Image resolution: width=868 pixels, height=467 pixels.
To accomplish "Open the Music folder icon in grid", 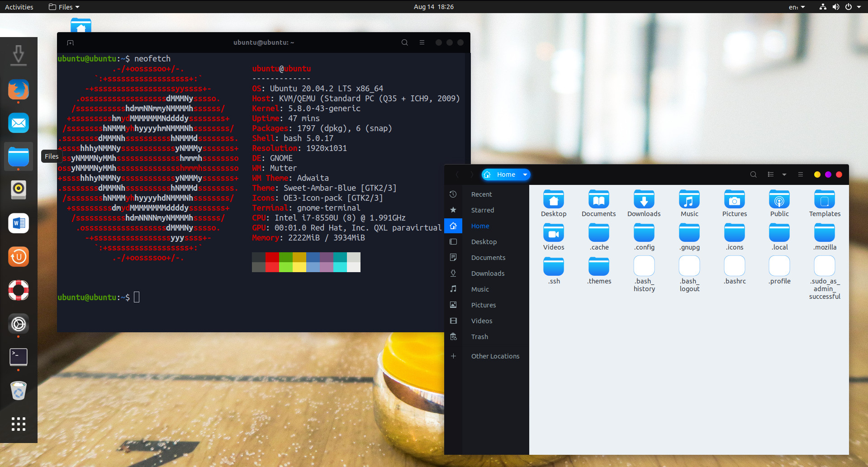I will (x=689, y=203).
